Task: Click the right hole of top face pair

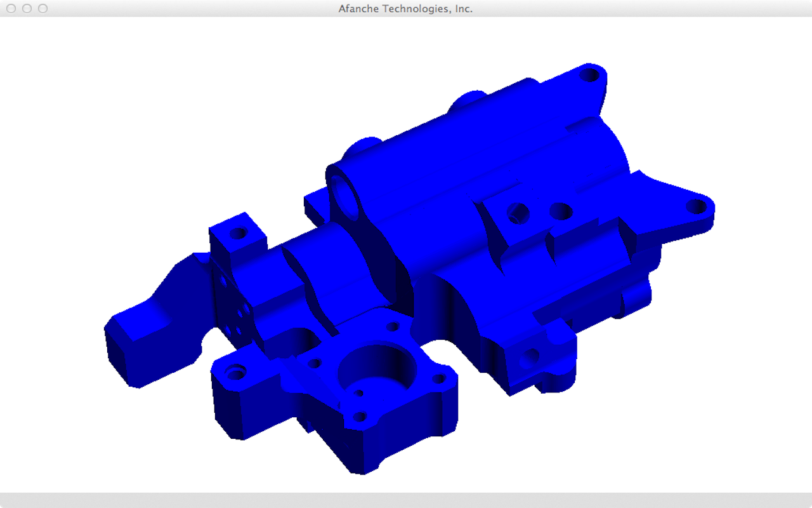Action: 561,210
